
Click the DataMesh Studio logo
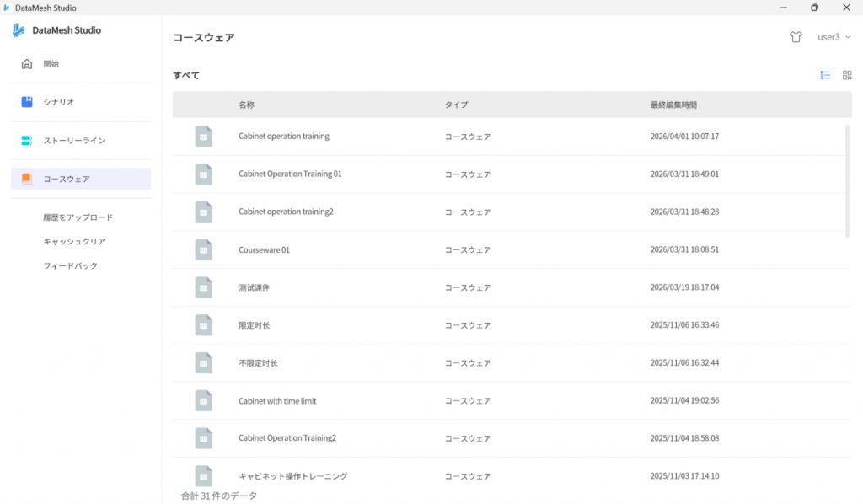19,30
